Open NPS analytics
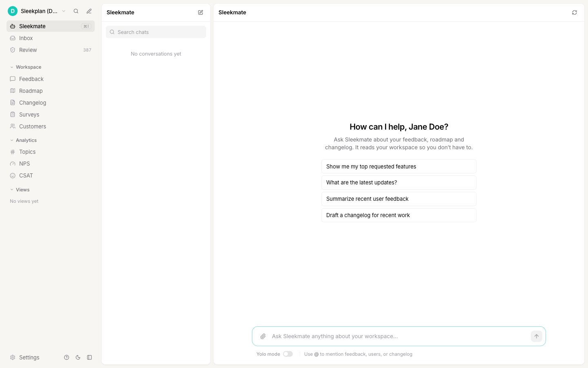 click(x=51, y=164)
